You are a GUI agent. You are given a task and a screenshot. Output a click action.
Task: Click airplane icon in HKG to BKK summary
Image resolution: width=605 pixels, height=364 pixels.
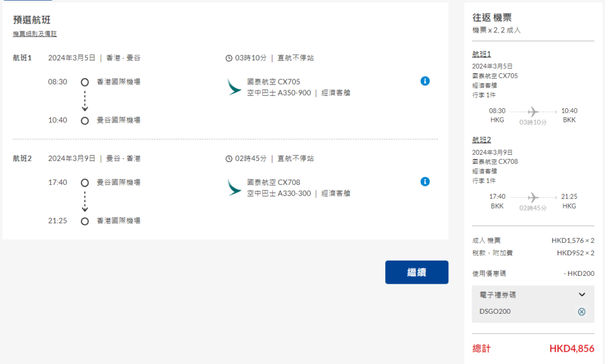(x=533, y=111)
